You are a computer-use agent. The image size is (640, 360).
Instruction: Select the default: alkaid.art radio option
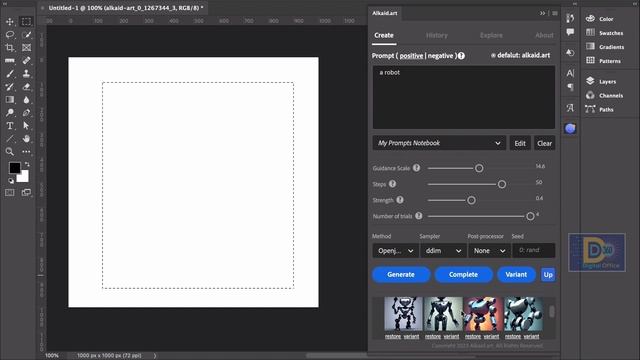tap(493, 56)
